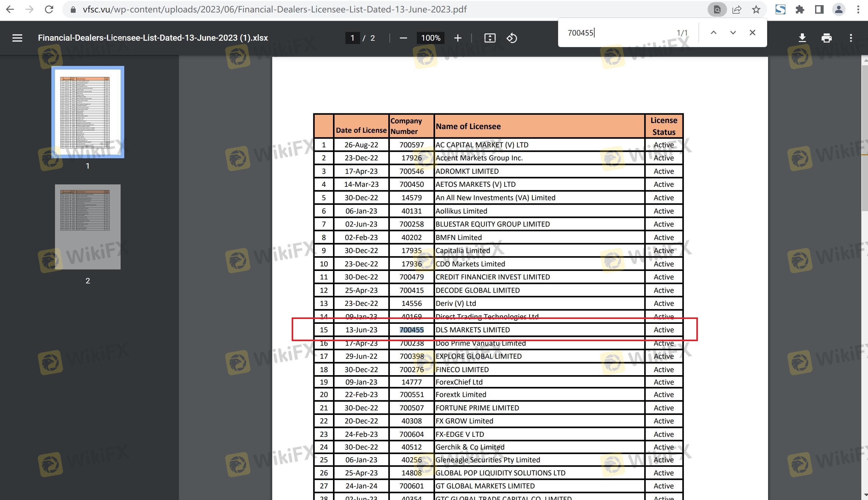Rotate the document counterclockwise
This screenshot has width=868, height=500.
point(512,38)
